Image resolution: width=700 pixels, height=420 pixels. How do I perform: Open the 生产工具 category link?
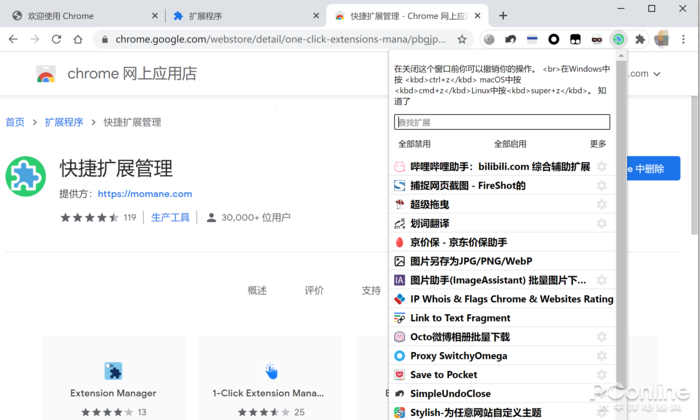[x=170, y=217]
